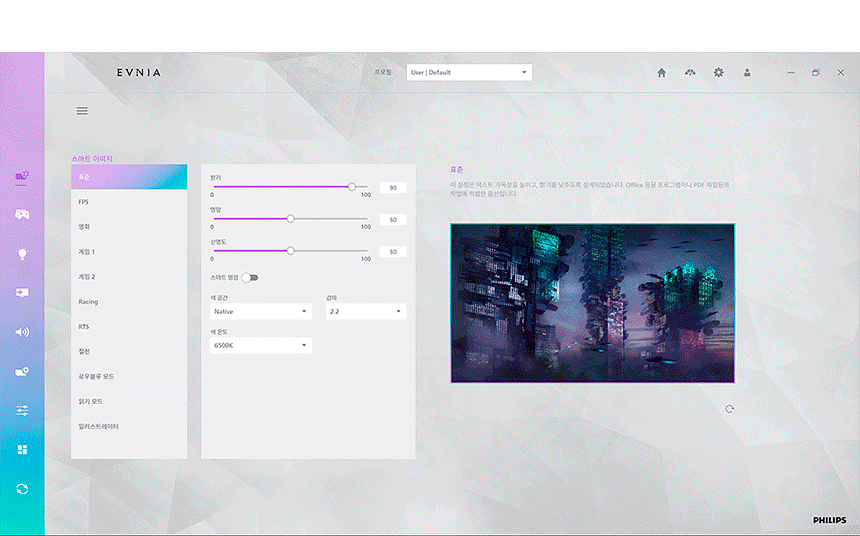Click the Home icon in top bar
The width and height of the screenshot is (860, 536).
[661, 73]
